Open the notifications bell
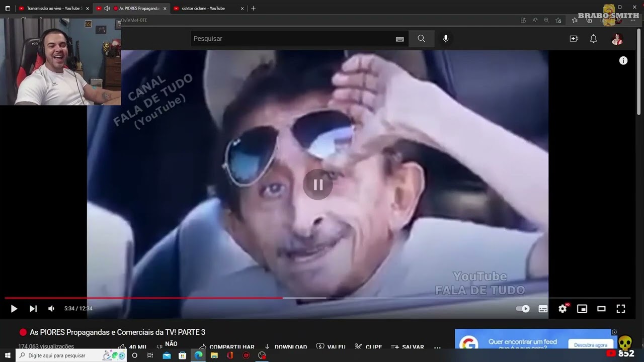This screenshot has height=362, width=644. click(x=594, y=39)
